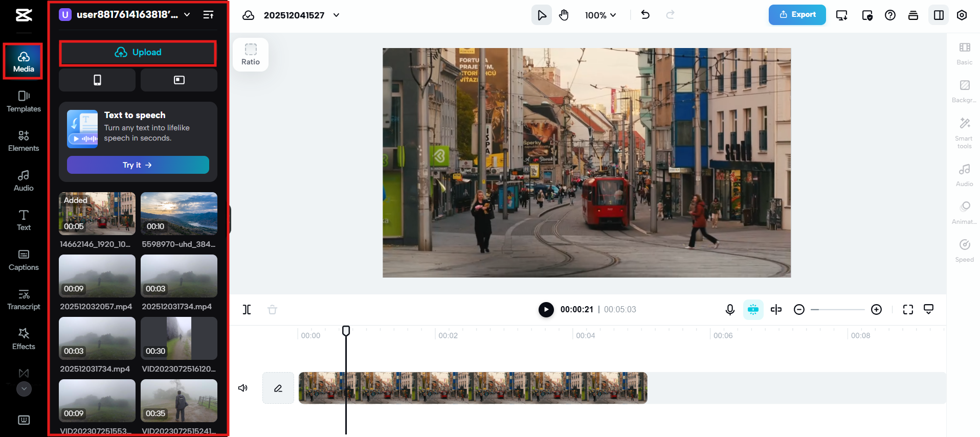The width and height of the screenshot is (980, 437).
Task: Zoom out the timeline minus button
Action: click(x=799, y=310)
